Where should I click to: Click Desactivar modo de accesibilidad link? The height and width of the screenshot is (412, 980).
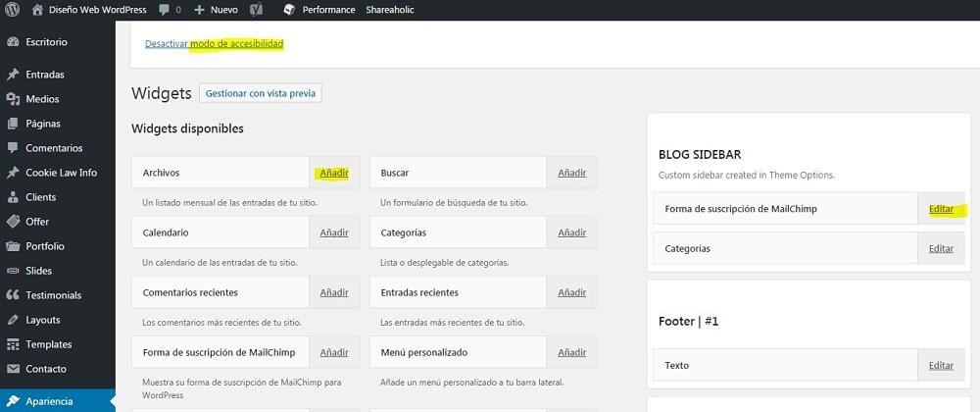click(215, 44)
